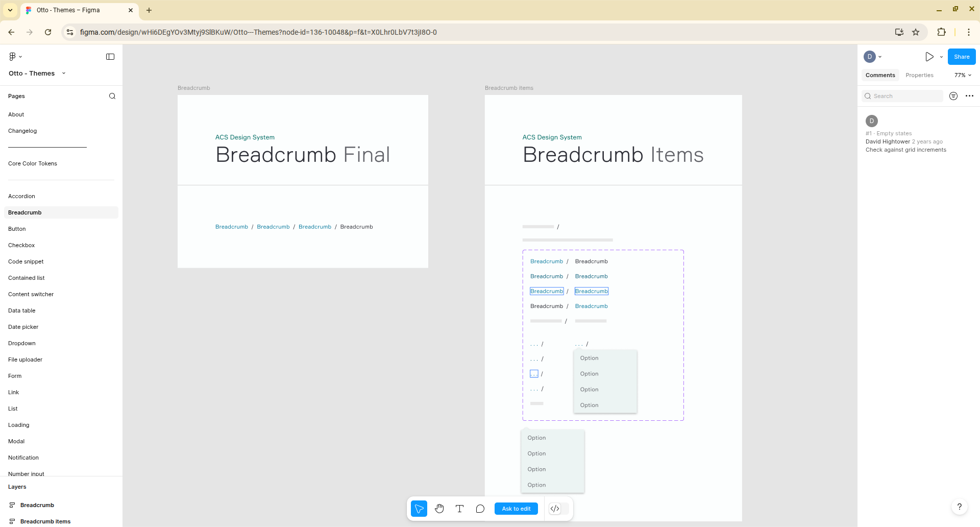
Task: Toggle Dev Mode code switch
Action: pos(558,509)
